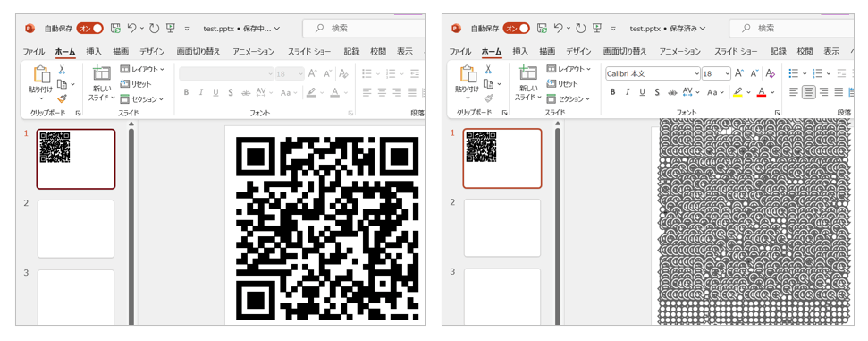Click Redo icon in right window
The width and height of the screenshot is (868, 341).
pyautogui.click(x=580, y=29)
